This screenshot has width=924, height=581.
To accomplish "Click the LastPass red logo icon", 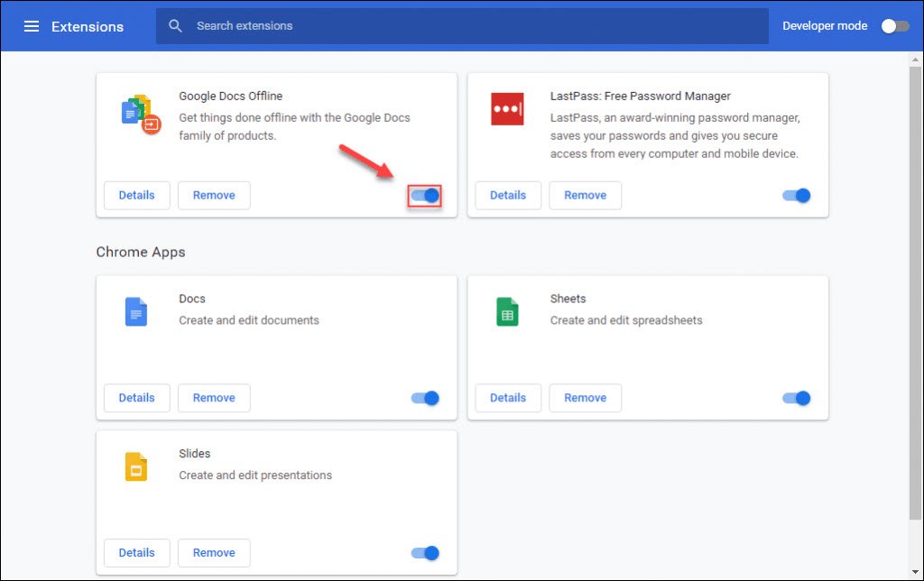I will pos(507,109).
